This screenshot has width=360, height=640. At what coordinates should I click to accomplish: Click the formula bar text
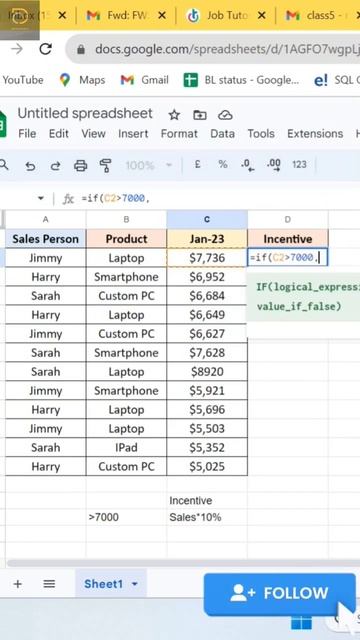116,199
